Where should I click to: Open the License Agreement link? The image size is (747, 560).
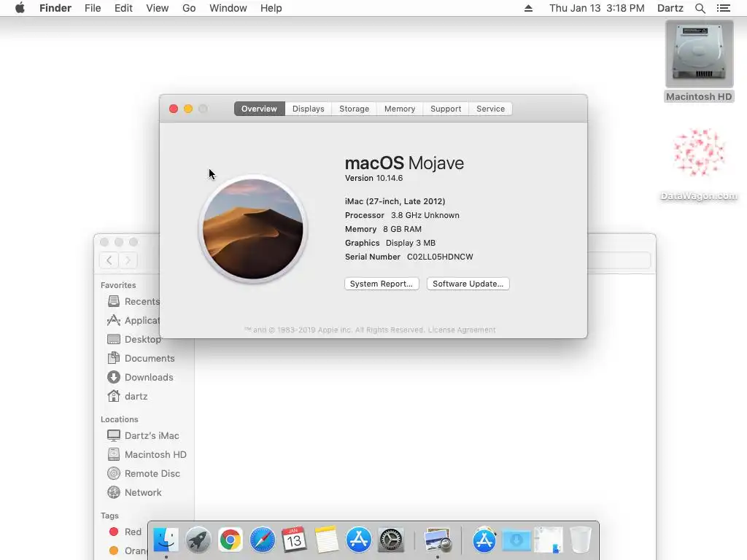462,330
